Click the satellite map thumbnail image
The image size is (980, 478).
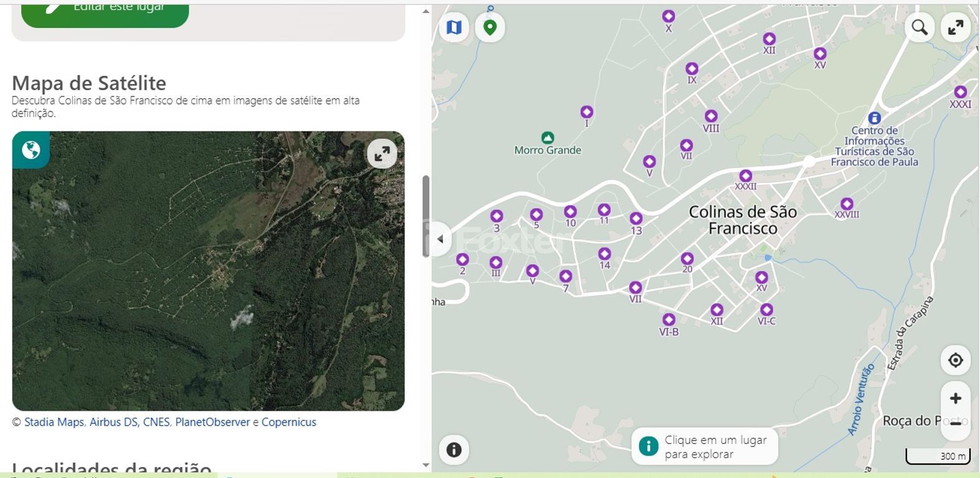pyautogui.click(x=208, y=280)
